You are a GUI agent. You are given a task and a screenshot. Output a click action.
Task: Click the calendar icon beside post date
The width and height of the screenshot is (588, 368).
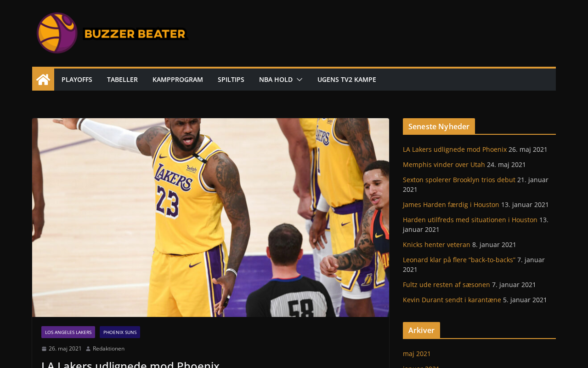pyautogui.click(x=44, y=349)
